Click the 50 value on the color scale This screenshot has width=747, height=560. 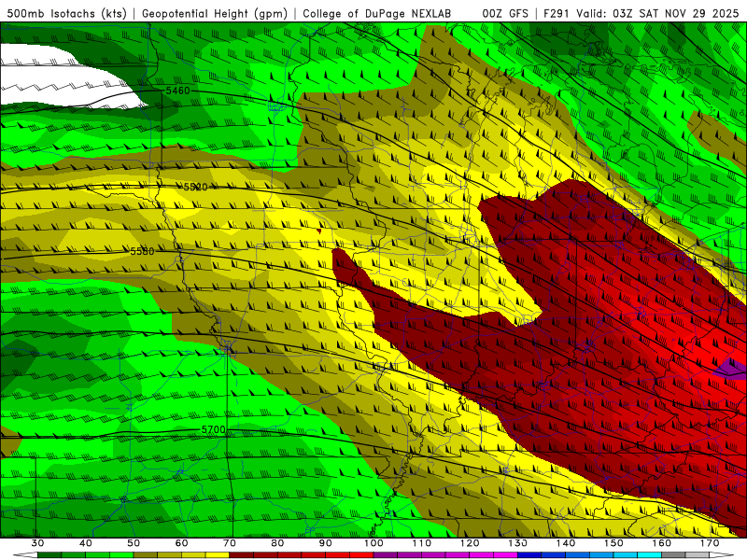click(x=134, y=543)
